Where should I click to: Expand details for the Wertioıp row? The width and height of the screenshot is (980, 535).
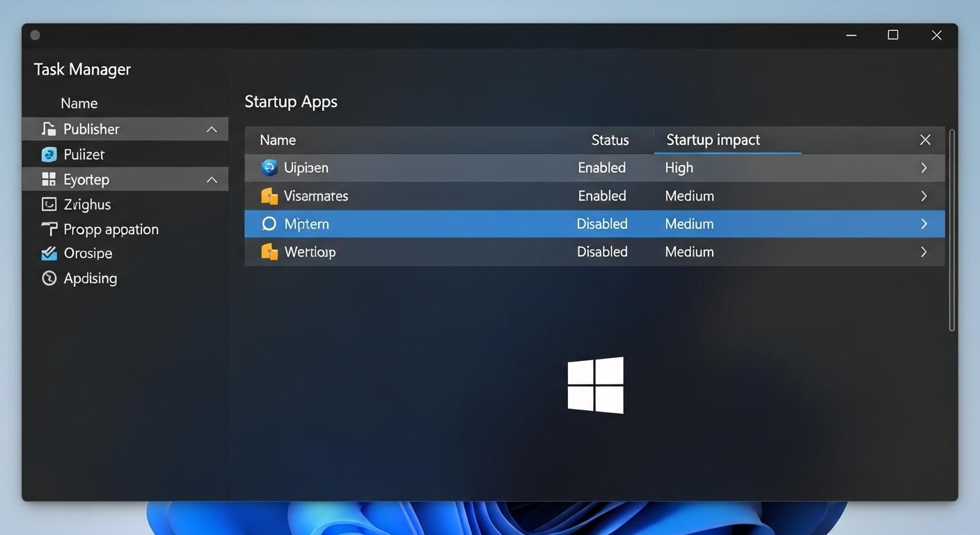(x=924, y=251)
